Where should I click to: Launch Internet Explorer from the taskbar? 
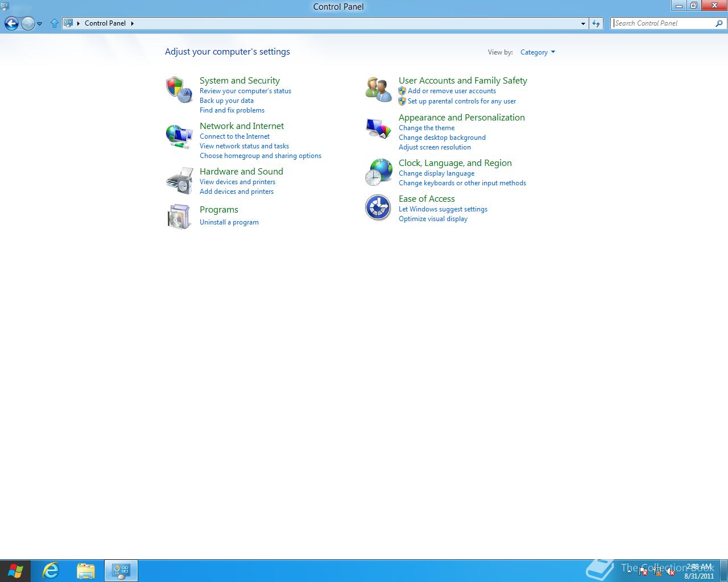(x=51, y=571)
